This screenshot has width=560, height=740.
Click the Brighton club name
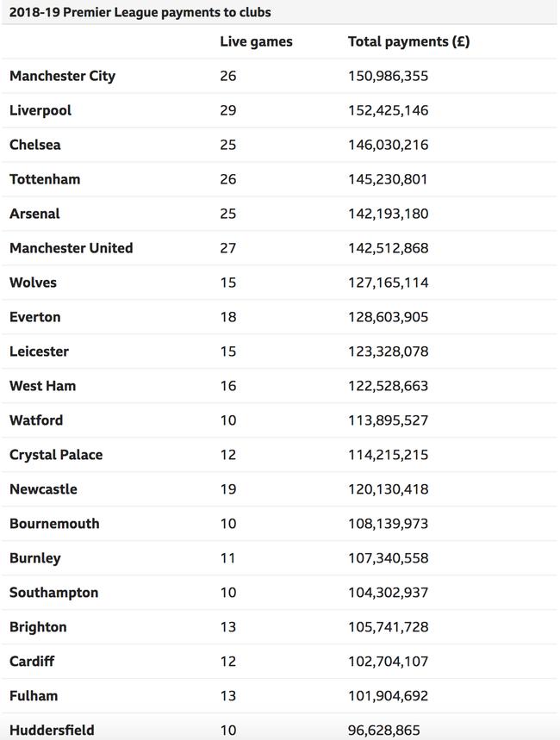(38, 627)
